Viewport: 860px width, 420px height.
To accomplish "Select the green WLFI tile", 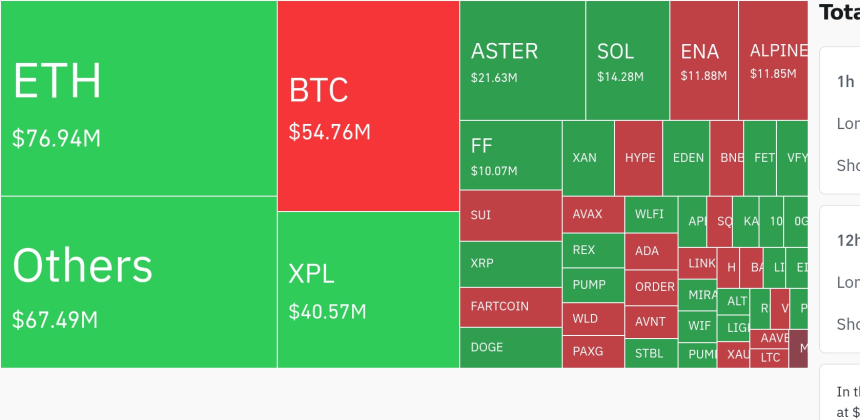I will (650, 215).
